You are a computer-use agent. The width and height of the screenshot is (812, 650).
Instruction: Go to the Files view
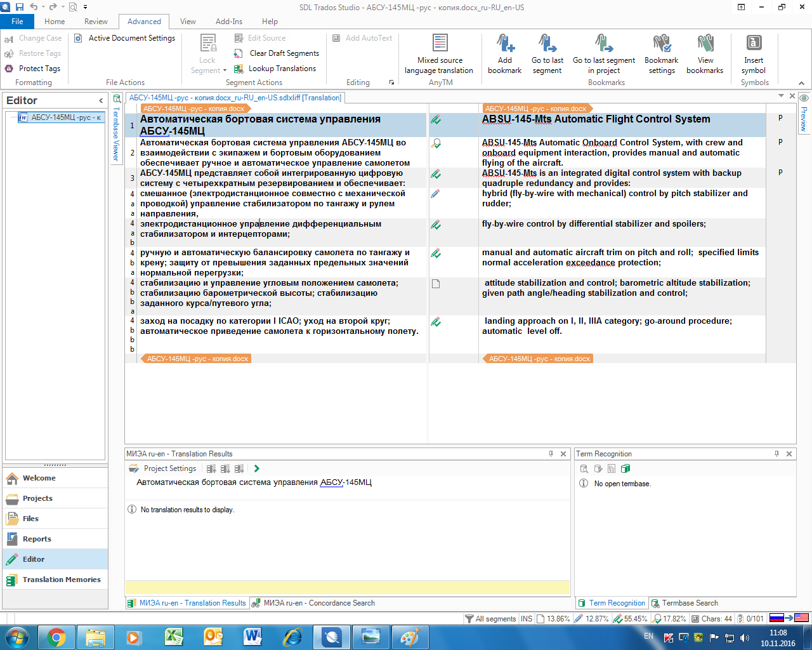[x=55, y=519]
